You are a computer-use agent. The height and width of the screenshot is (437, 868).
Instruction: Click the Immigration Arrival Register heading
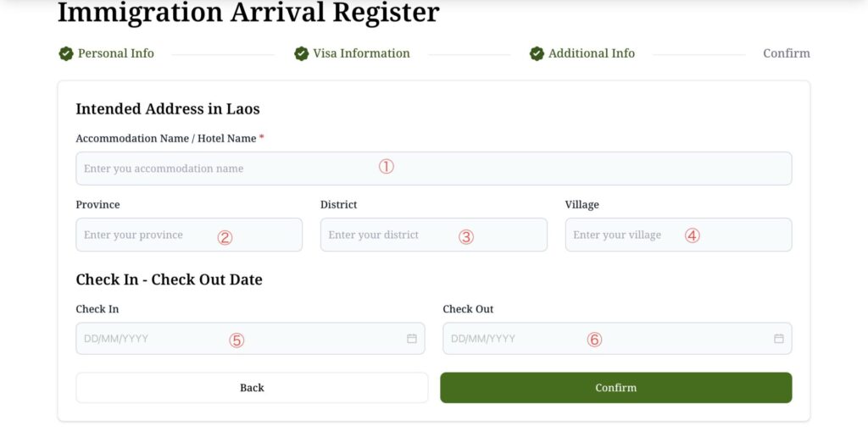248,12
